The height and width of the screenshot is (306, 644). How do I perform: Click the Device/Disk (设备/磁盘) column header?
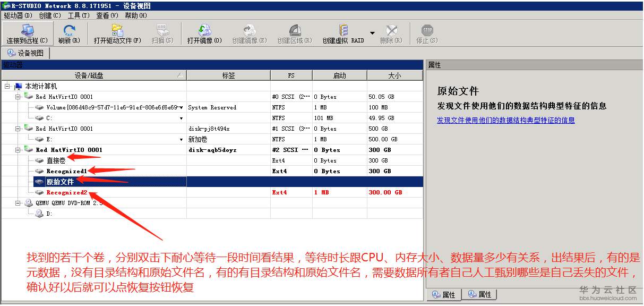[x=94, y=75]
